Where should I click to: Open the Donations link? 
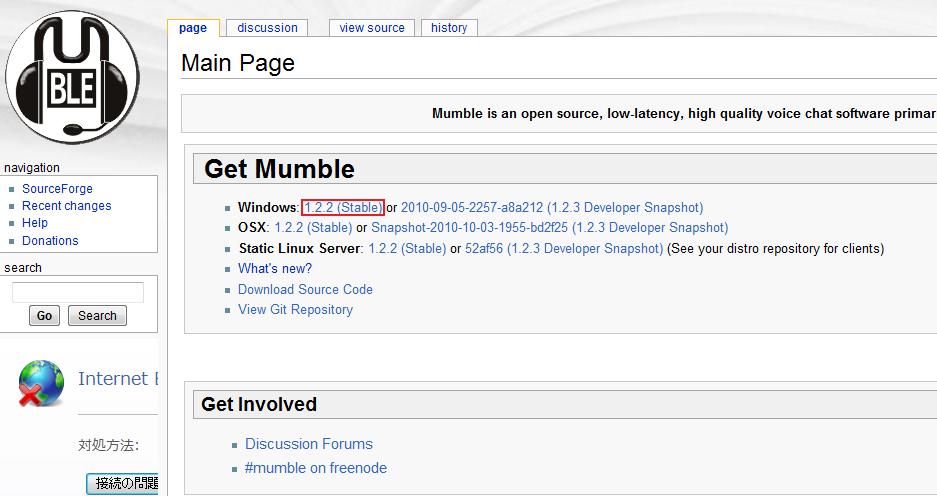pyautogui.click(x=50, y=241)
